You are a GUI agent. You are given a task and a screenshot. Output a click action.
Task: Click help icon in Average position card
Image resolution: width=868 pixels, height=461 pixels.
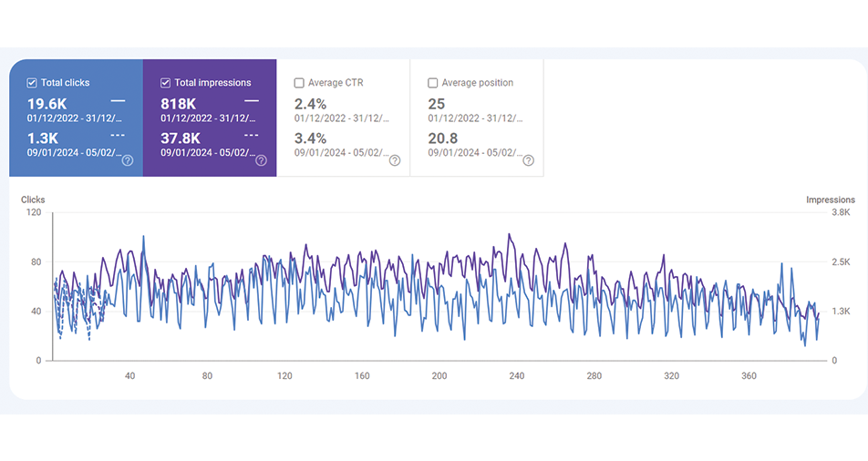528,160
